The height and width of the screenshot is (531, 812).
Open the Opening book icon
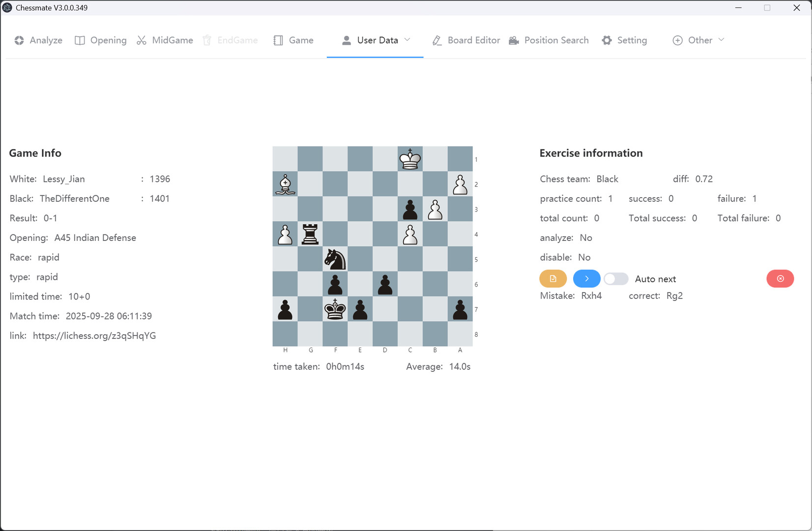[79, 40]
